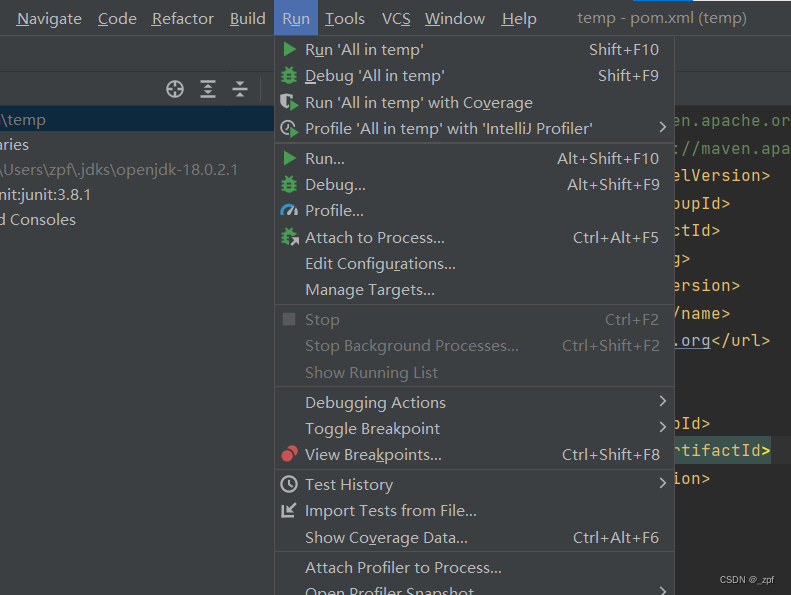Click the Shift+F10 shortcut label

[624, 49]
